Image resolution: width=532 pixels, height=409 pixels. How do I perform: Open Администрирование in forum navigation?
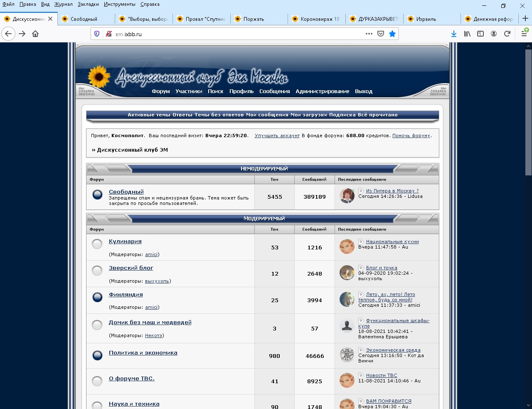tap(323, 91)
